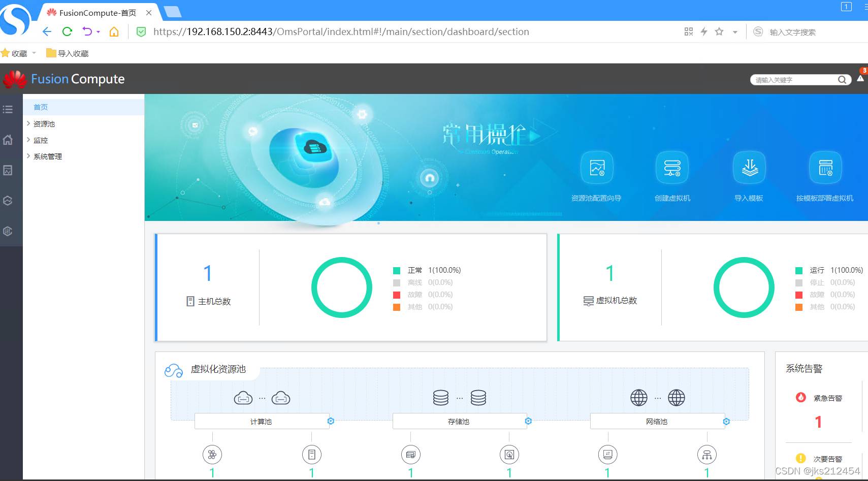Click the browser window count icon
The height and width of the screenshot is (481, 868).
click(x=846, y=7)
